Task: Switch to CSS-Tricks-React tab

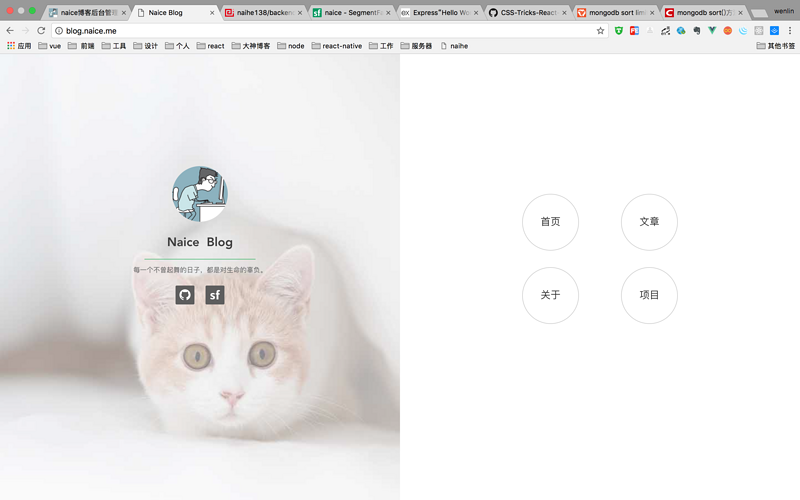Action: point(528,12)
